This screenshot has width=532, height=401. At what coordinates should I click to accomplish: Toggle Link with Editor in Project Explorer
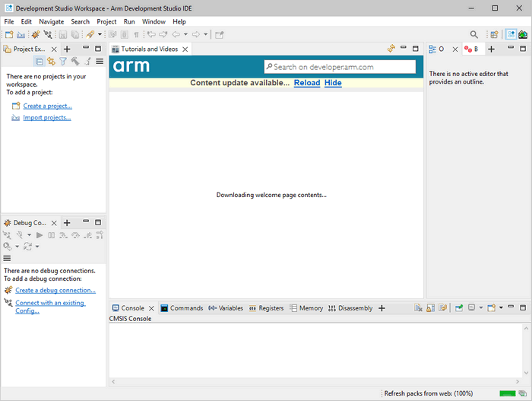tap(51, 62)
